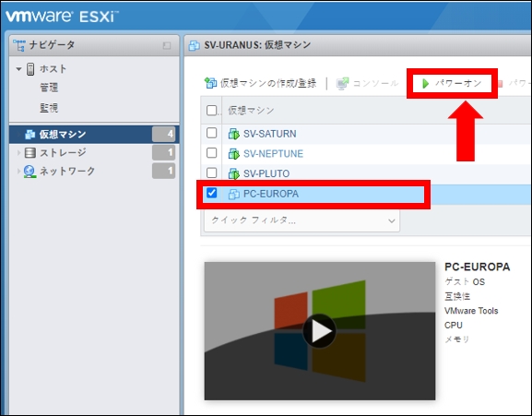Screen dimensions: 532x416
Task: Open the PC-EUROPA link
Action: pyautogui.click(x=271, y=194)
